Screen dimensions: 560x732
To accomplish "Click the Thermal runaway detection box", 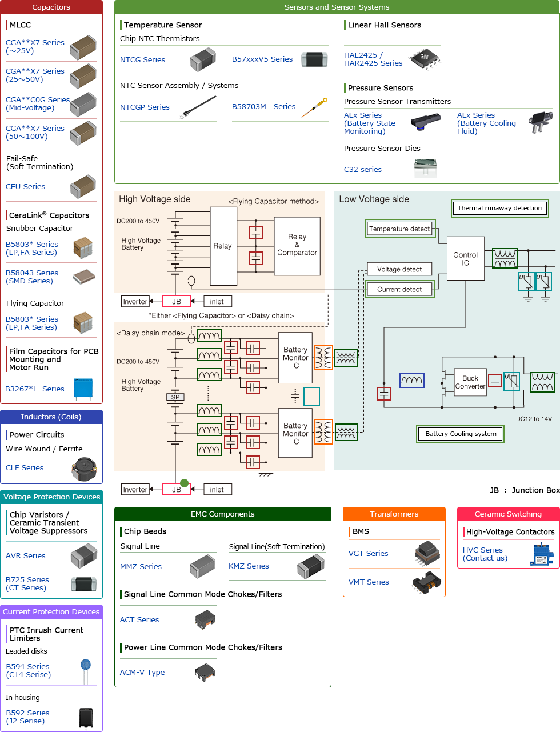I will [499, 208].
